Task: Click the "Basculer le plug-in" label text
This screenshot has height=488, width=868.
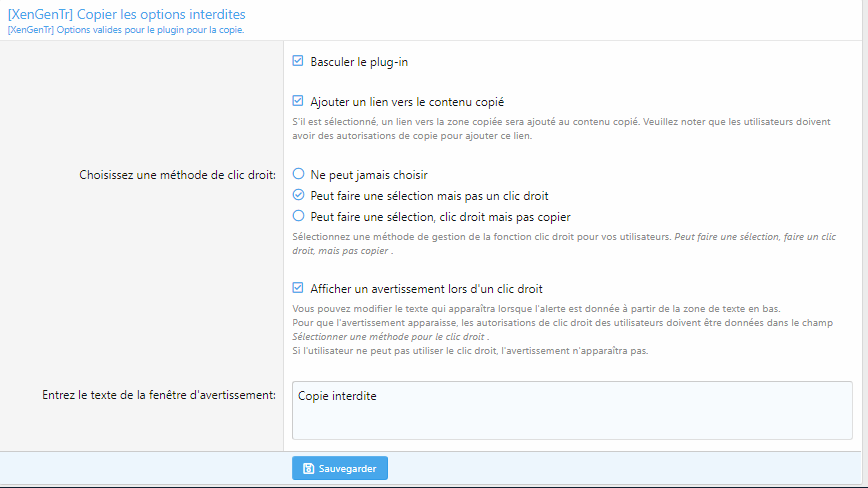Action: pos(359,62)
